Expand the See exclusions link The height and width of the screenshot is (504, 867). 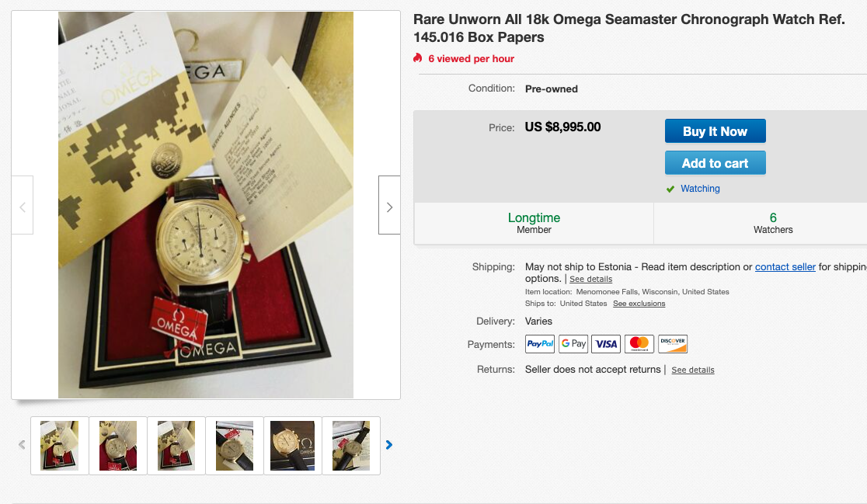pyautogui.click(x=639, y=304)
